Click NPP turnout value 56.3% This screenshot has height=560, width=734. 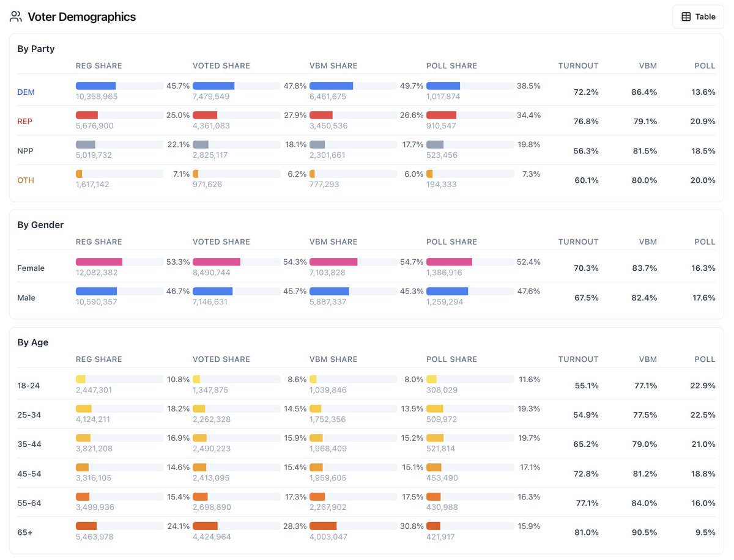click(586, 150)
